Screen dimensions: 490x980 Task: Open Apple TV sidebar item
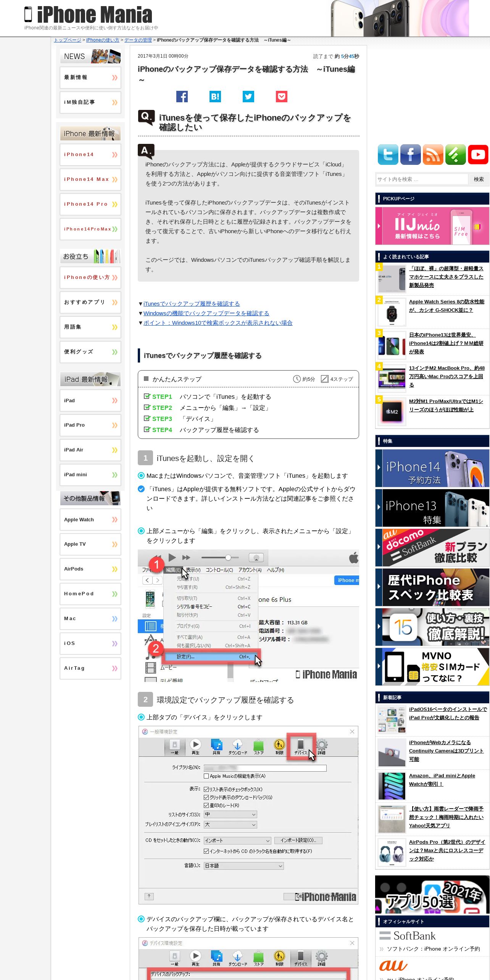tap(90, 544)
